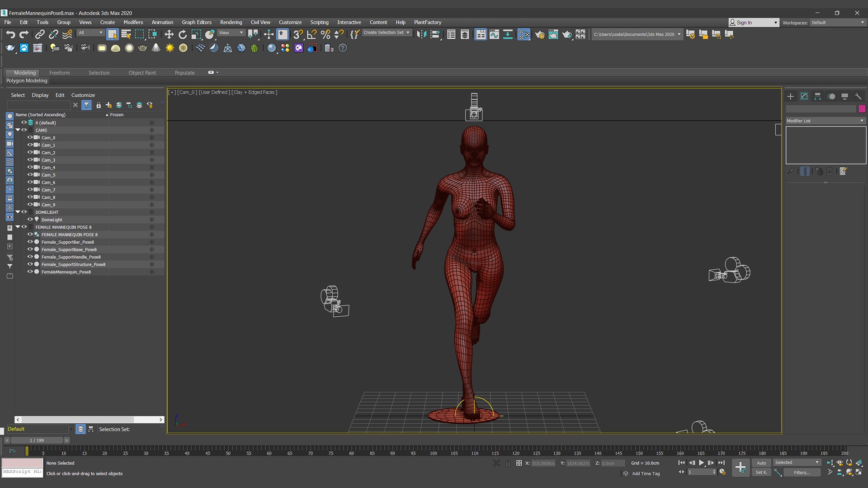Click the MAXScript mini listener field
Screen dimensions: 868x488
tap(23, 472)
